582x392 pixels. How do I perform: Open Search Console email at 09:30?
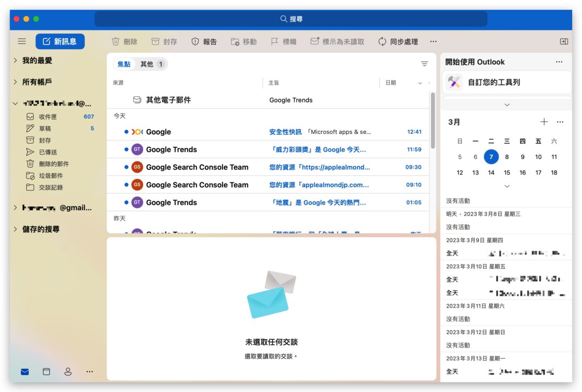[268, 167]
